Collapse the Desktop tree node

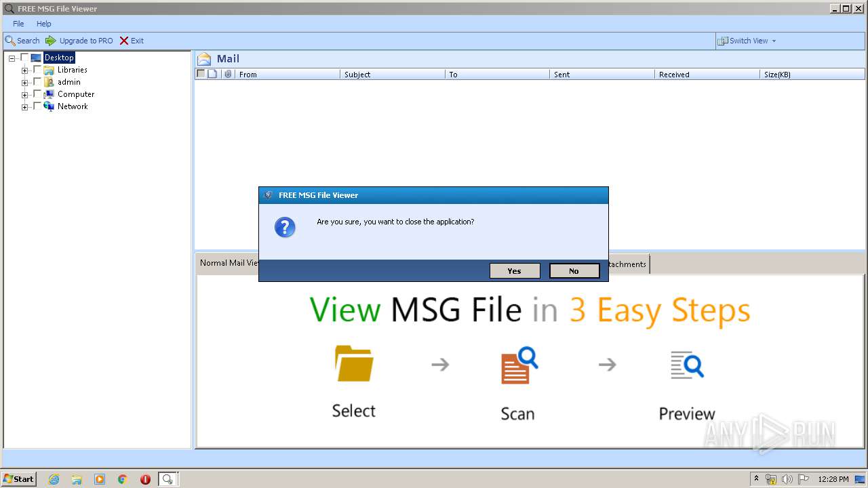[x=12, y=58]
